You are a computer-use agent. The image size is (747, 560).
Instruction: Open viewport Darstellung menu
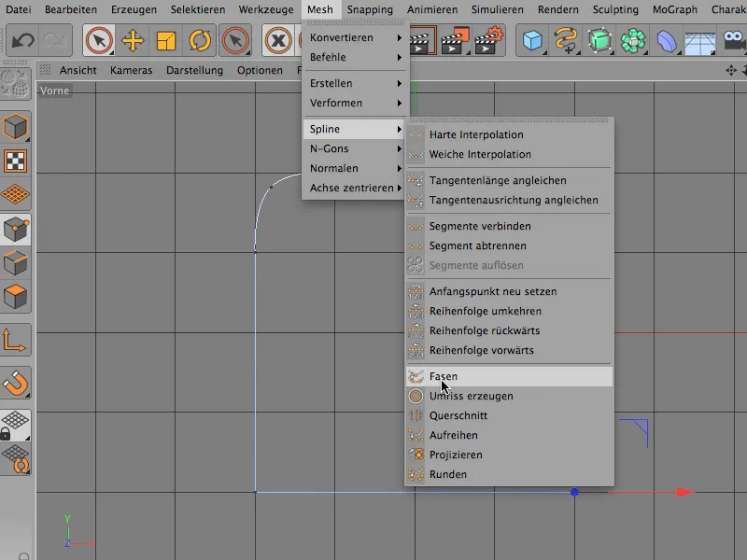pos(194,71)
